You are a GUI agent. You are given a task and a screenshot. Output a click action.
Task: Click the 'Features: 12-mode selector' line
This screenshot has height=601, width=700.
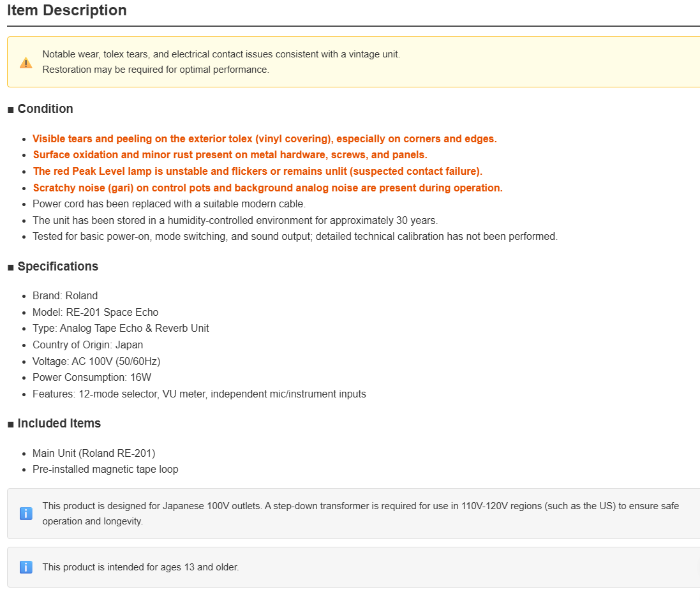coord(199,394)
